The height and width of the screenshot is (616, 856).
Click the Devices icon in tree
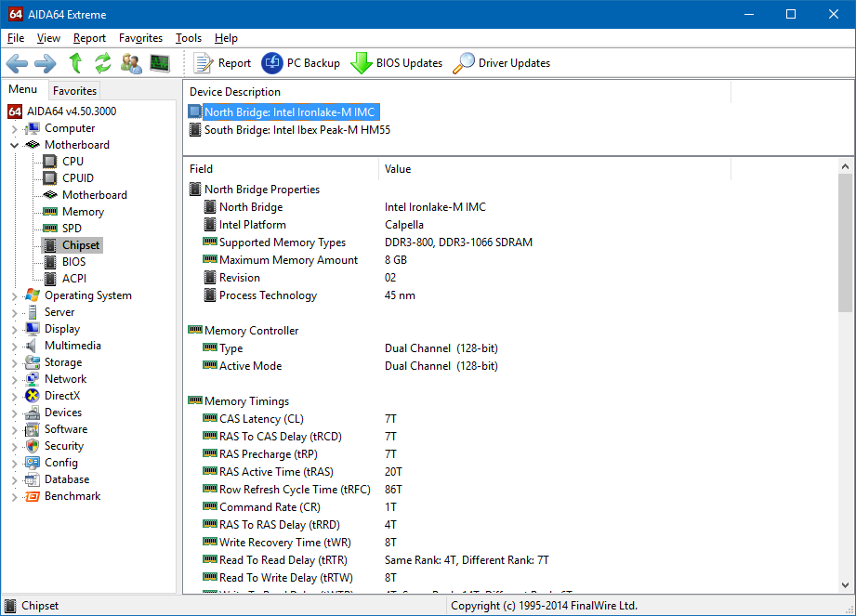point(33,413)
